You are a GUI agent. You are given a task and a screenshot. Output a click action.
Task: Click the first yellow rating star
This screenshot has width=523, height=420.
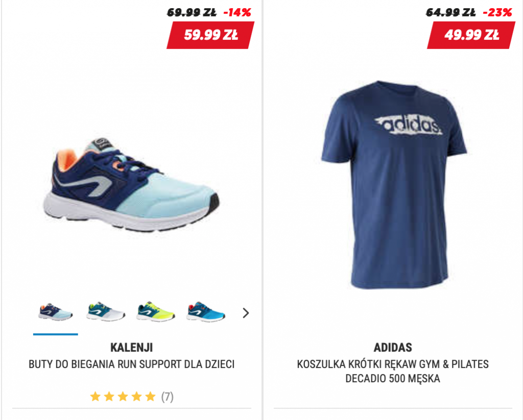click(x=96, y=396)
